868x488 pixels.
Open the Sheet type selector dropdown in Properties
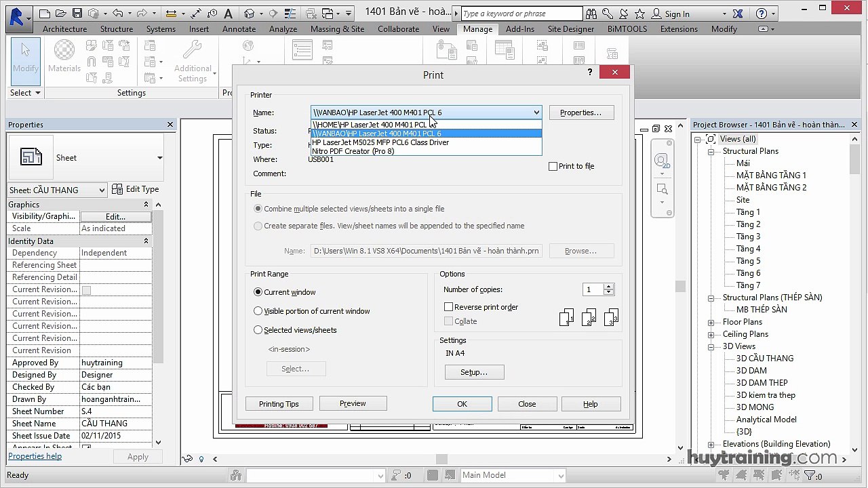point(159,158)
